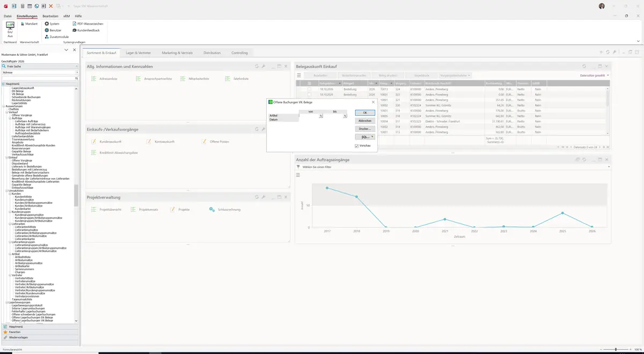The width and height of the screenshot is (644, 354).
Task: Toggle the Dashboard Ein/Aus icon
Action: coord(10,29)
